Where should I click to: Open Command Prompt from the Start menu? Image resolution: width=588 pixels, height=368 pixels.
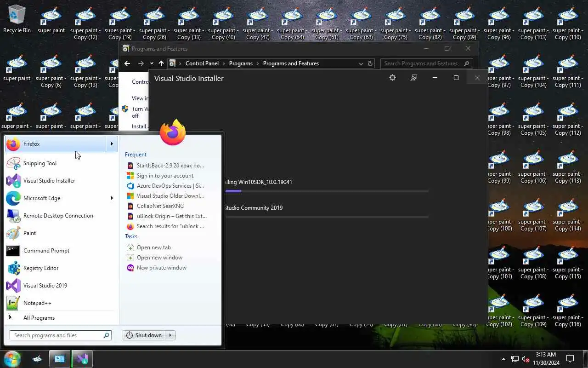click(62, 251)
